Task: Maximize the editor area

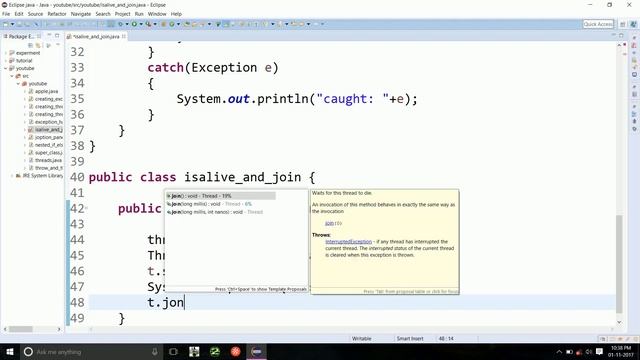Action: point(621,36)
